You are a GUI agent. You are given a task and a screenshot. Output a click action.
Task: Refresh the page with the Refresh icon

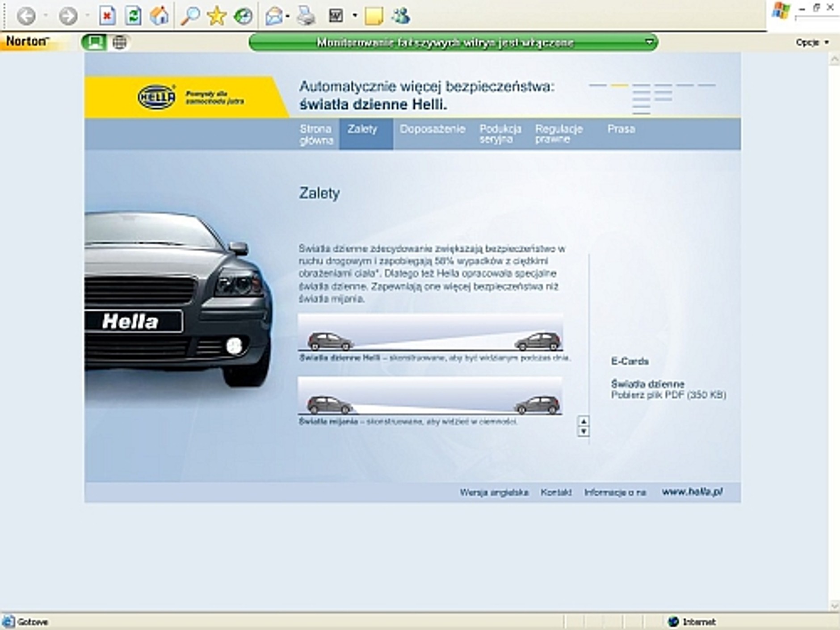point(133,17)
